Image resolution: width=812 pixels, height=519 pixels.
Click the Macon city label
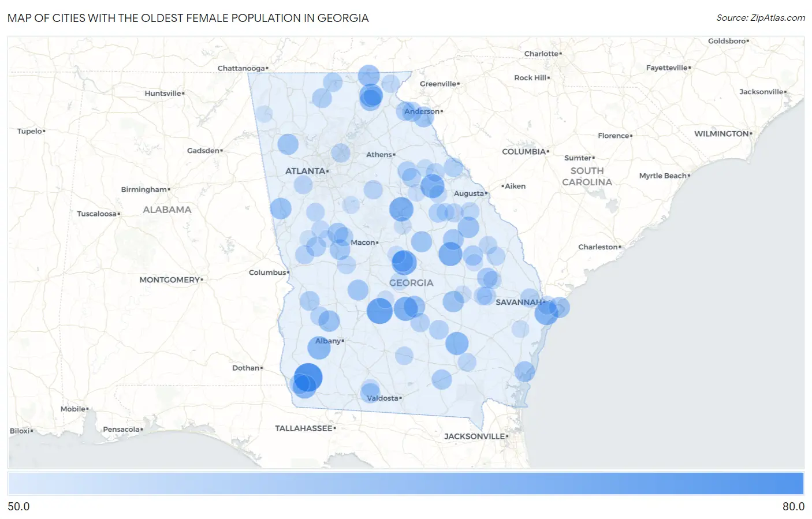pyautogui.click(x=363, y=242)
